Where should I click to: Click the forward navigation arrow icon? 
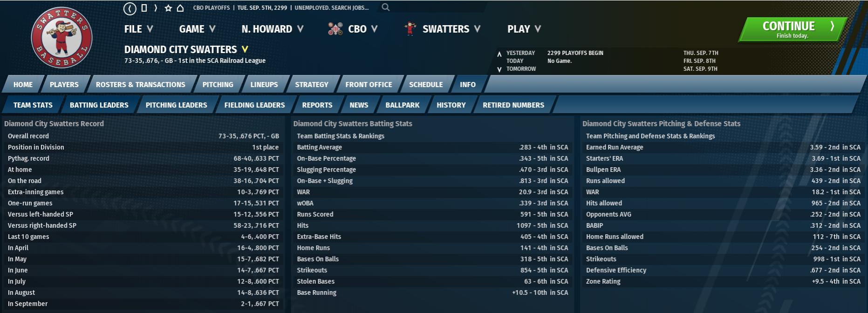[156, 8]
